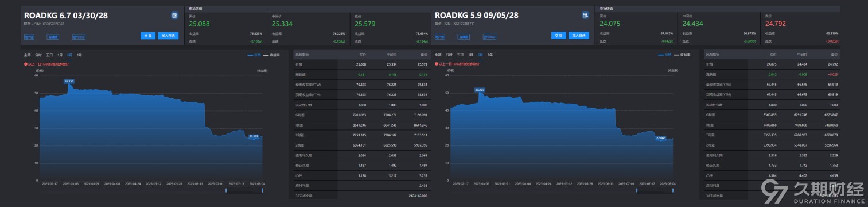This screenshot has width=868, height=207.
Task: Select the 全部 range tab on the ROADKG 5.9 chart
Action: (x=438, y=55)
